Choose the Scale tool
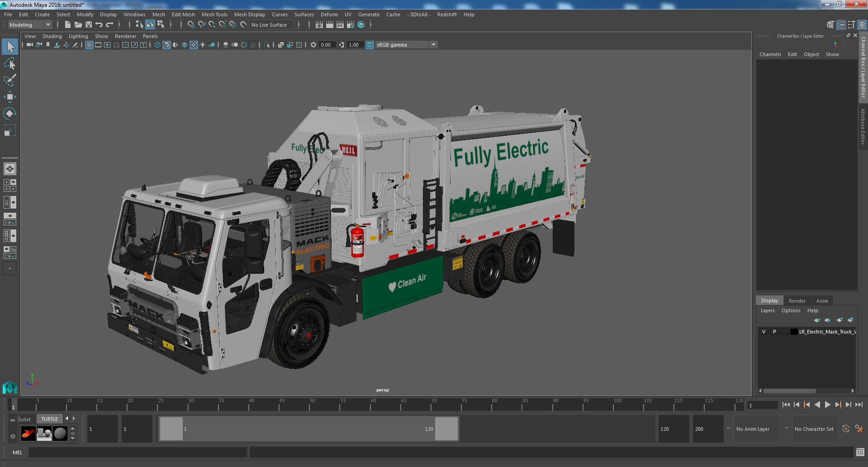Image resolution: width=868 pixels, height=467 pixels. tap(9, 130)
